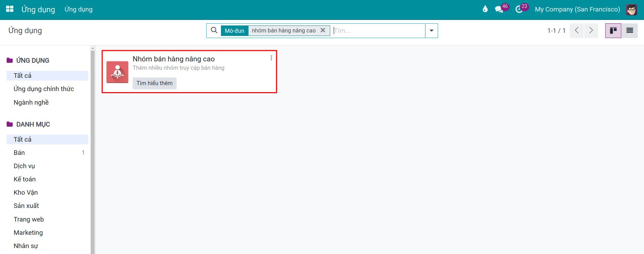Click the '1-1 / 1' pager counter
Image resolution: width=644 pixels, height=254 pixels.
pos(556,31)
